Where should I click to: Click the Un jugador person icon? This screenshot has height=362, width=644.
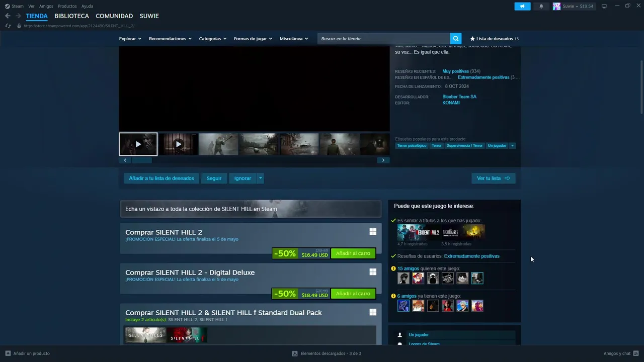click(400, 335)
